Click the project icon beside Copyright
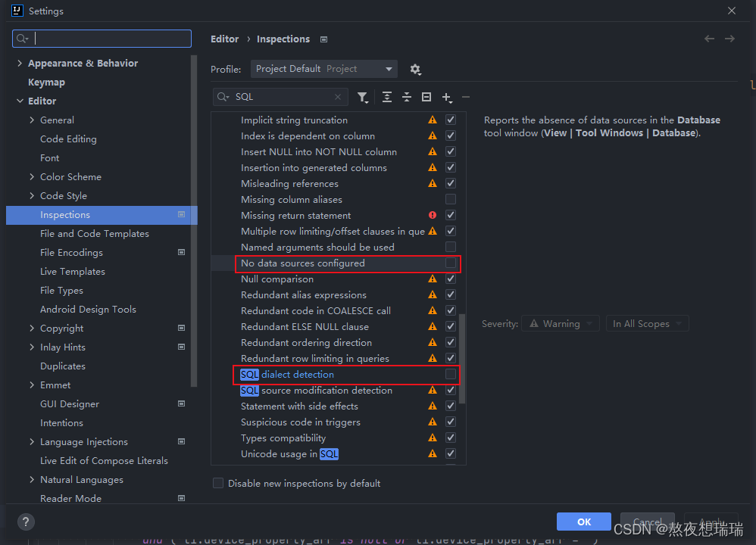 181,328
